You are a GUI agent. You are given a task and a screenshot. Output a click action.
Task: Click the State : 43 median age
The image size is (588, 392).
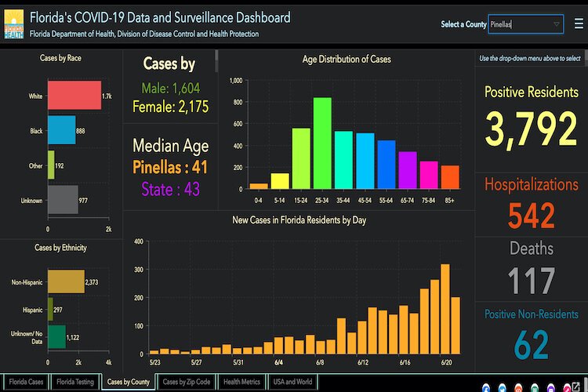(x=170, y=189)
